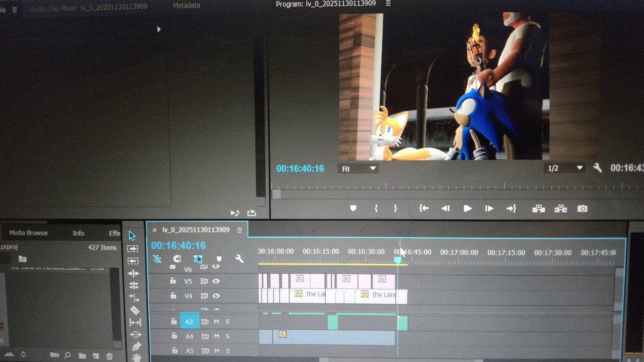Toggle Linked Selection in timeline

[x=198, y=259]
